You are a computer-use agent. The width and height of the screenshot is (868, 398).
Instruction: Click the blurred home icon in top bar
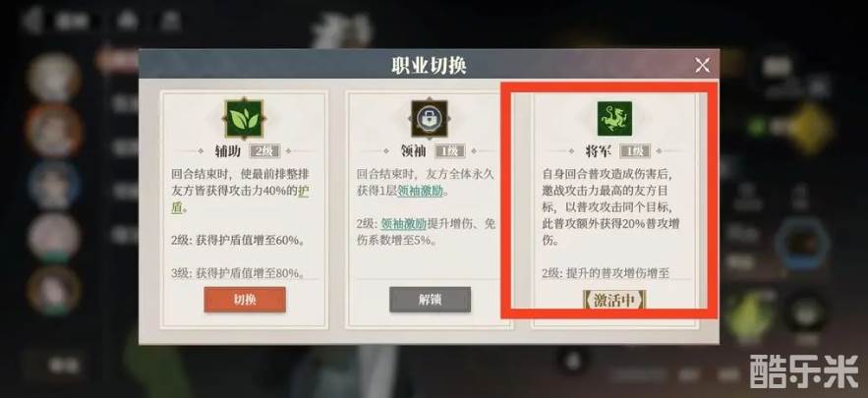coord(128,21)
